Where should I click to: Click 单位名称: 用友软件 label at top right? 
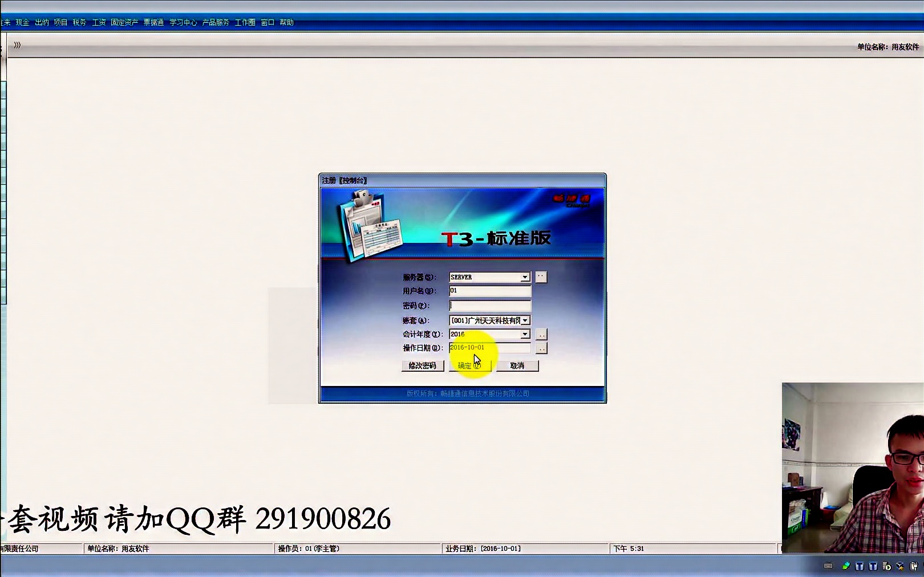pos(888,47)
